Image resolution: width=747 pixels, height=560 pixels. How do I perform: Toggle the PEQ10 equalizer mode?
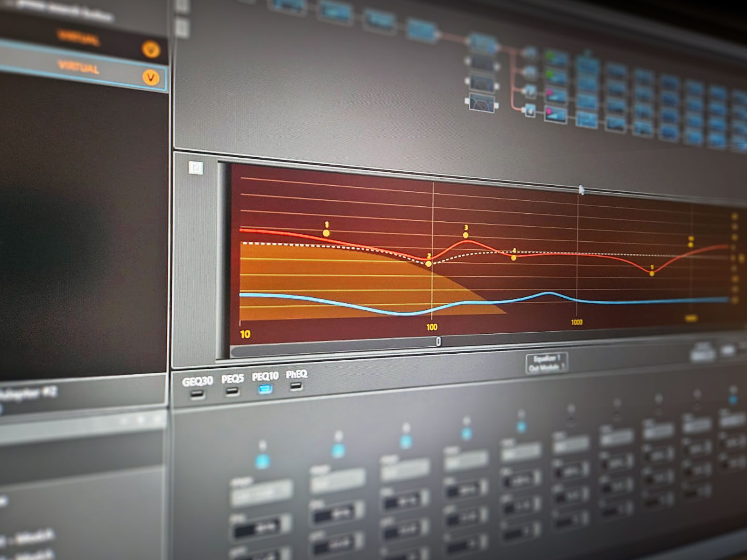coord(265,389)
